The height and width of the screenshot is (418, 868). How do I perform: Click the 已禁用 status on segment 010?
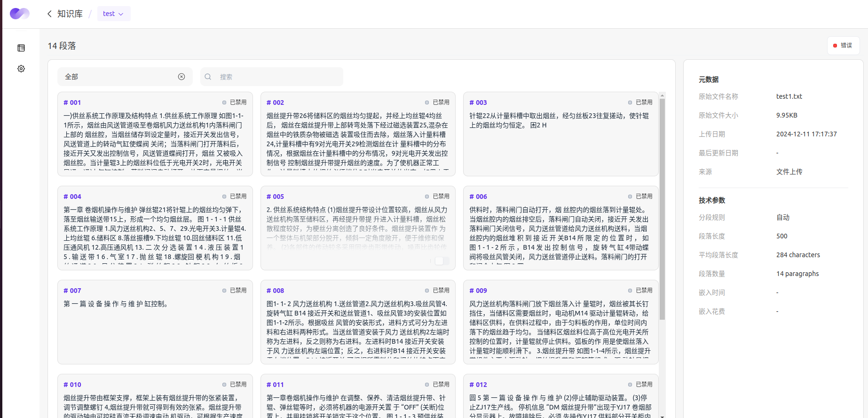tap(235, 384)
